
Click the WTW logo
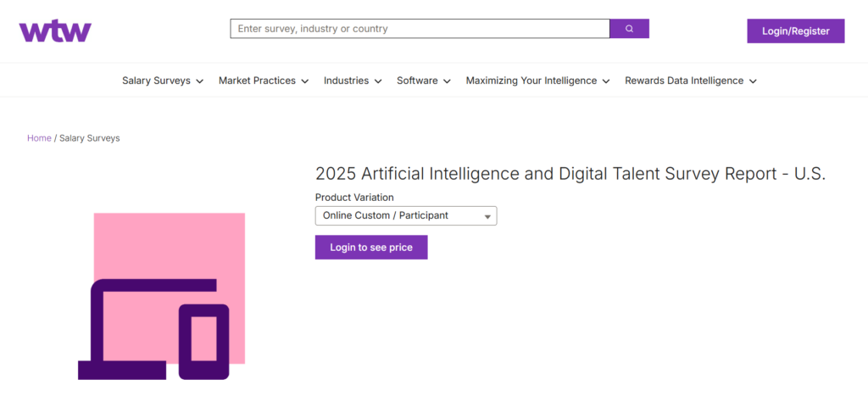click(x=55, y=31)
